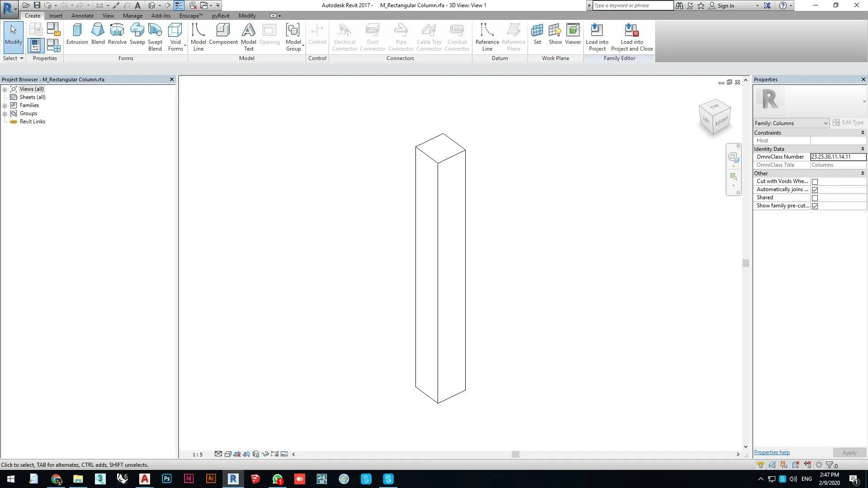Select Sheets (all) in Project Browser
This screenshot has width=868, height=488.
tap(32, 97)
